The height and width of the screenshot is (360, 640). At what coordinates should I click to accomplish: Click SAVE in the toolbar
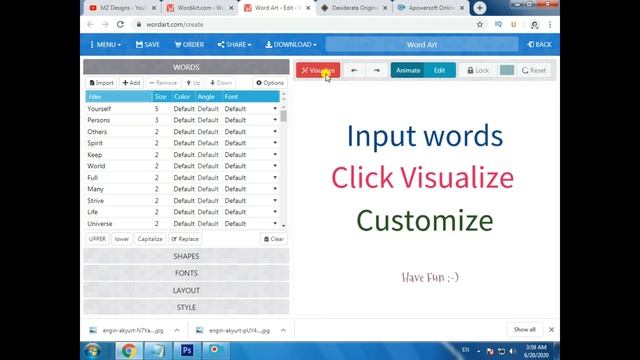[148, 44]
